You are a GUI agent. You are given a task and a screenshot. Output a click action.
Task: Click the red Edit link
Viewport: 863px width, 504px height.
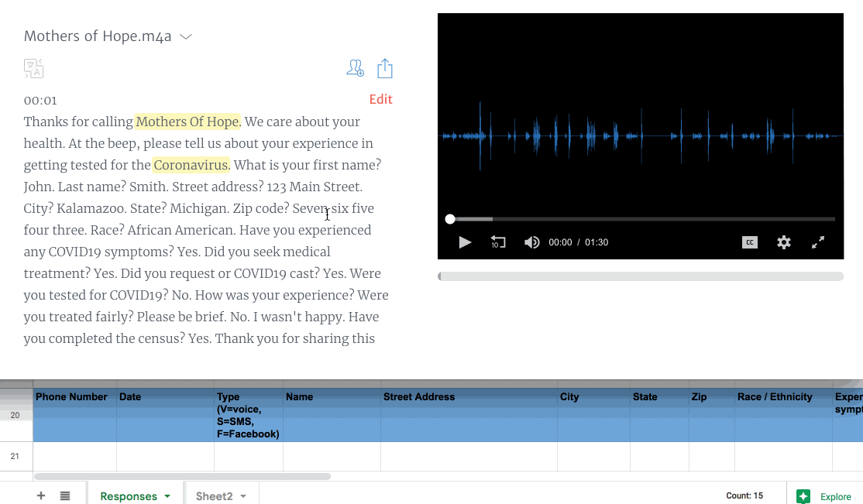click(381, 99)
